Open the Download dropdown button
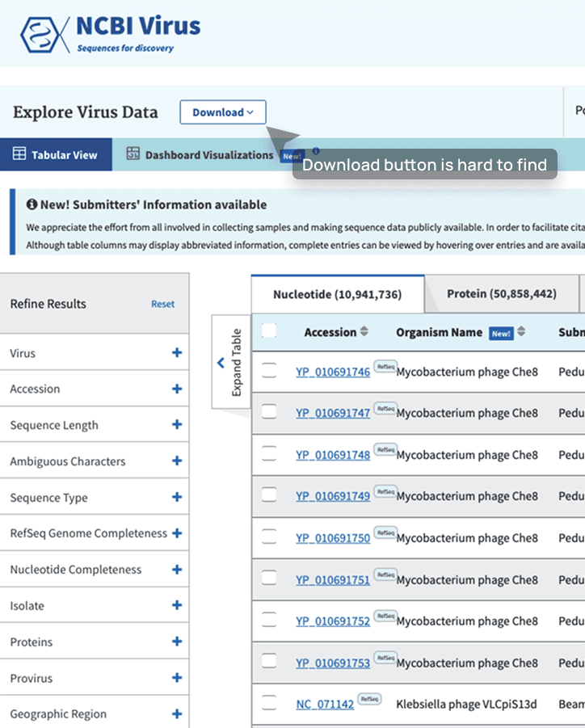This screenshot has height=728, width=585. [x=223, y=112]
